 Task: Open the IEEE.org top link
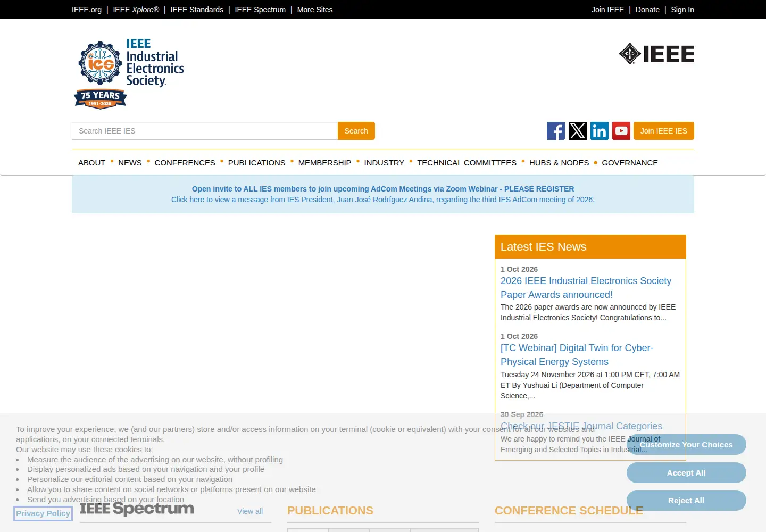click(x=87, y=10)
